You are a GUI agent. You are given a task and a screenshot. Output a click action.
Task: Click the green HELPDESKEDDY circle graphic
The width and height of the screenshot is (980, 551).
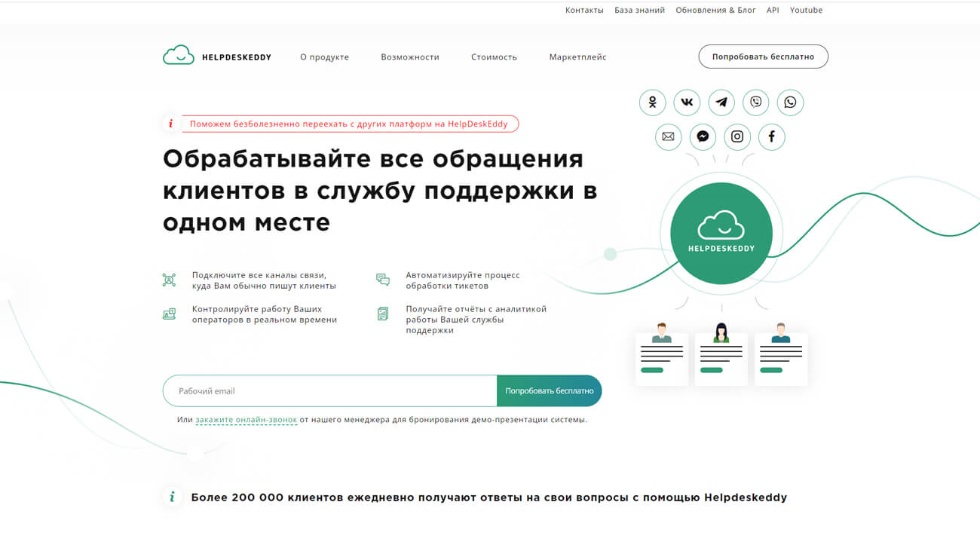point(721,233)
